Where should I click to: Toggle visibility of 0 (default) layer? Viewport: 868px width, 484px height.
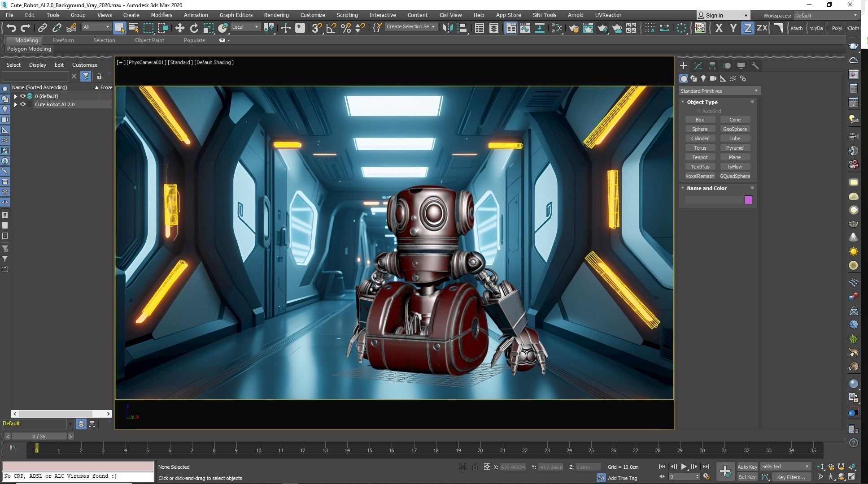(x=22, y=96)
